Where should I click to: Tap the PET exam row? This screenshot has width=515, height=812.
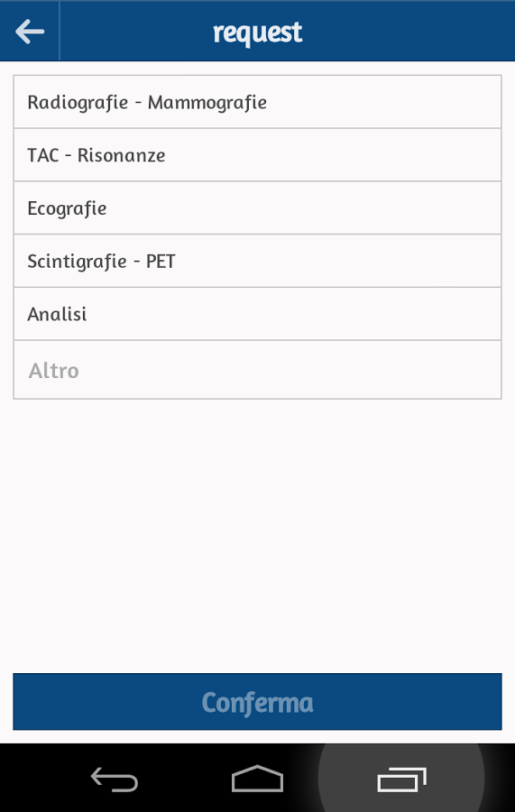coord(257,261)
